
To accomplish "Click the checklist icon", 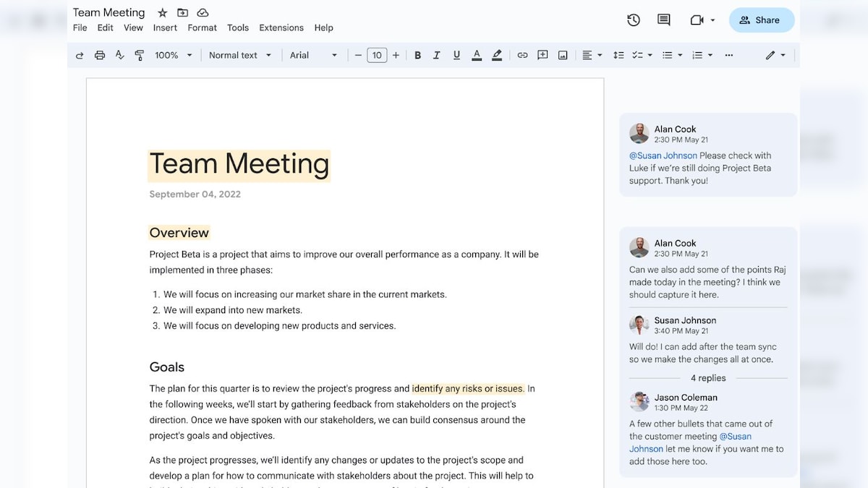I will [x=637, y=55].
